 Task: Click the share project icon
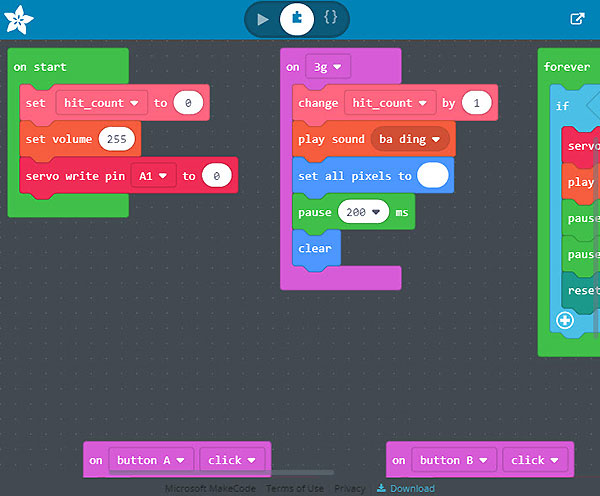[577, 19]
